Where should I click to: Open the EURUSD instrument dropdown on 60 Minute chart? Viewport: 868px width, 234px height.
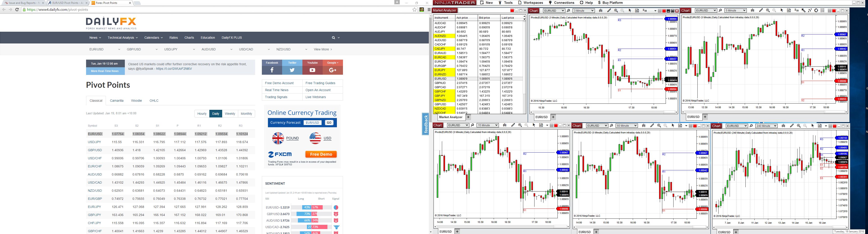(x=597, y=126)
